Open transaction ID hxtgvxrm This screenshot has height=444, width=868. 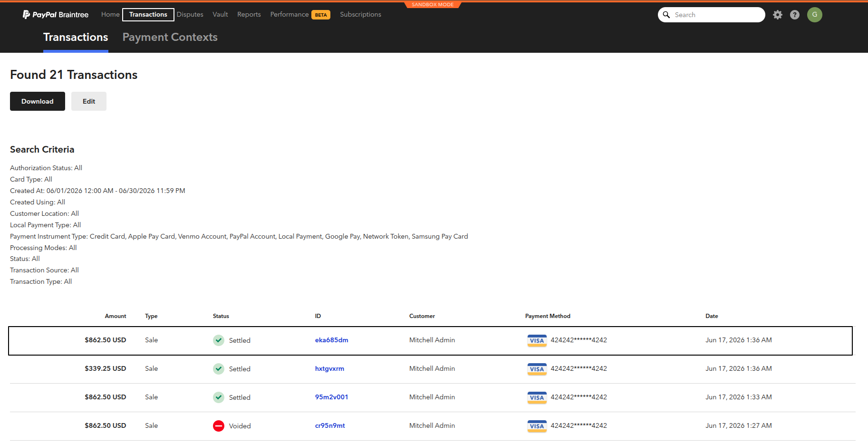coord(329,368)
